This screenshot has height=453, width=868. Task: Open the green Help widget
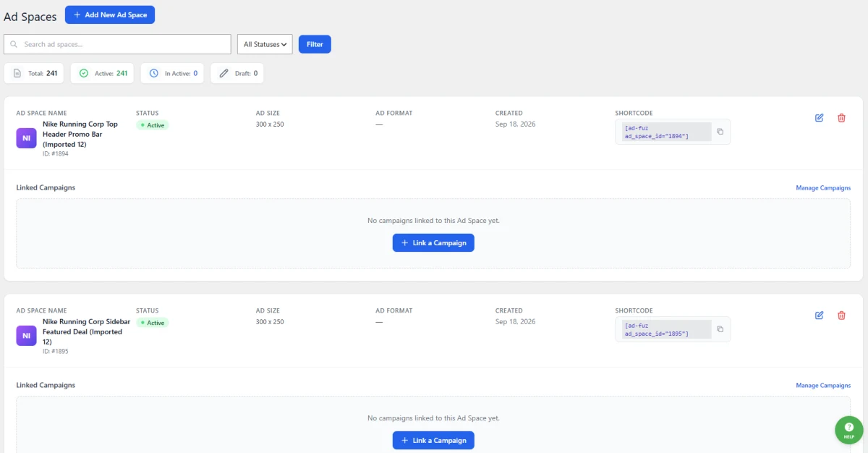pos(848,429)
